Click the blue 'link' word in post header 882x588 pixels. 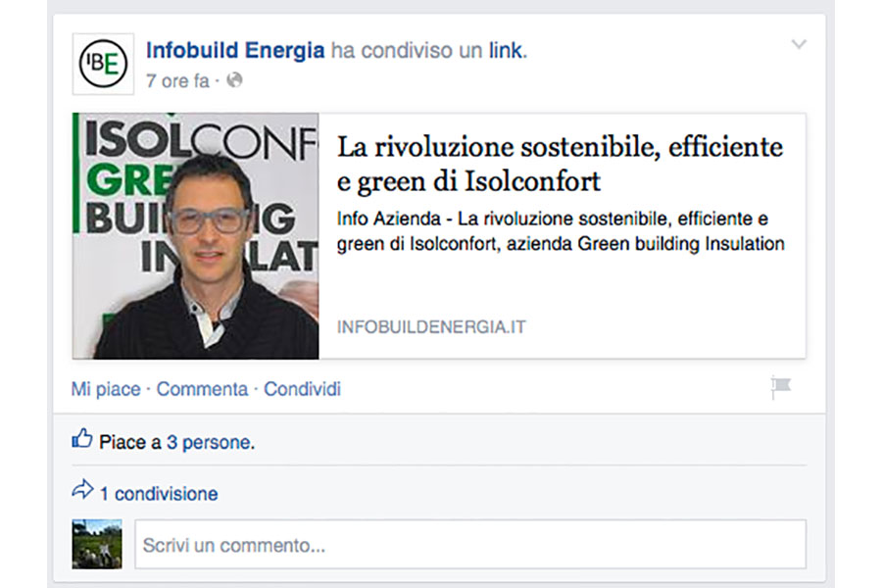pos(507,50)
